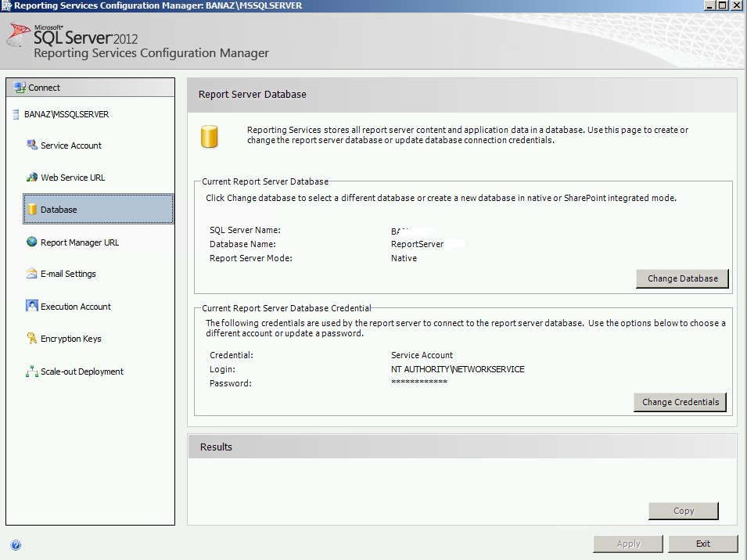Click the Copy button in Results
This screenshot has height=560, width=747.
684,511
